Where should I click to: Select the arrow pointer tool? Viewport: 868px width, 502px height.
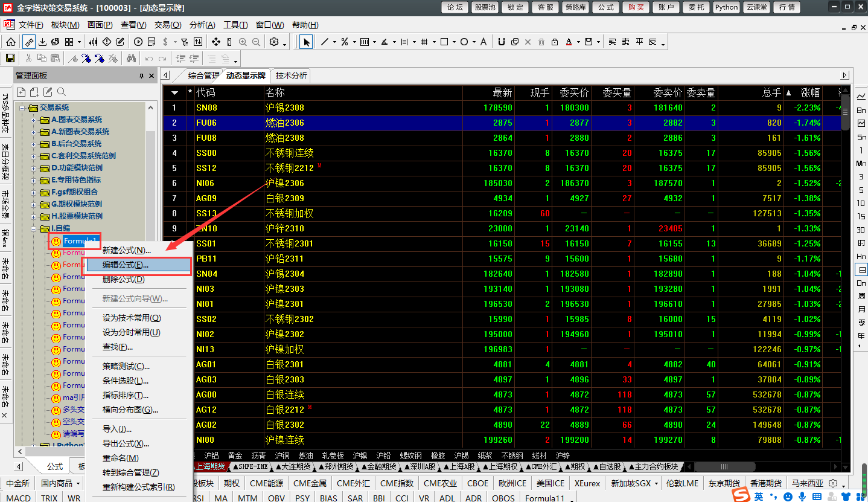(306, 42)
